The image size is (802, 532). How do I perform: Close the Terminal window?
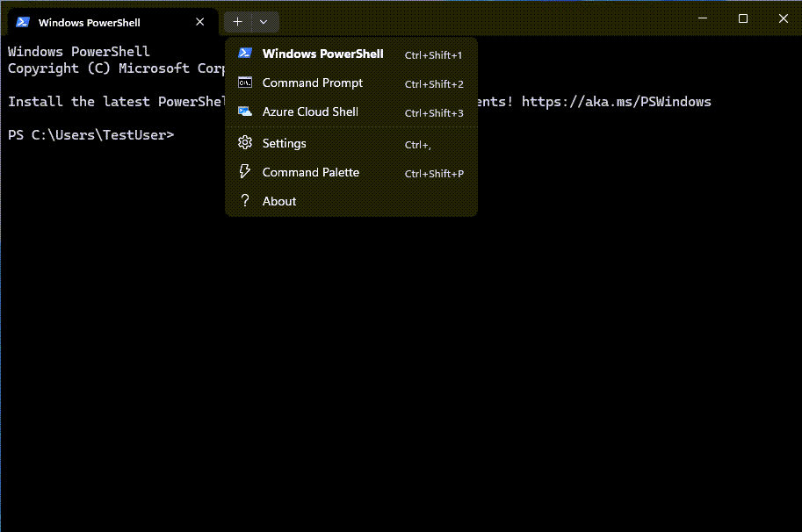click(x=783, y=18)
